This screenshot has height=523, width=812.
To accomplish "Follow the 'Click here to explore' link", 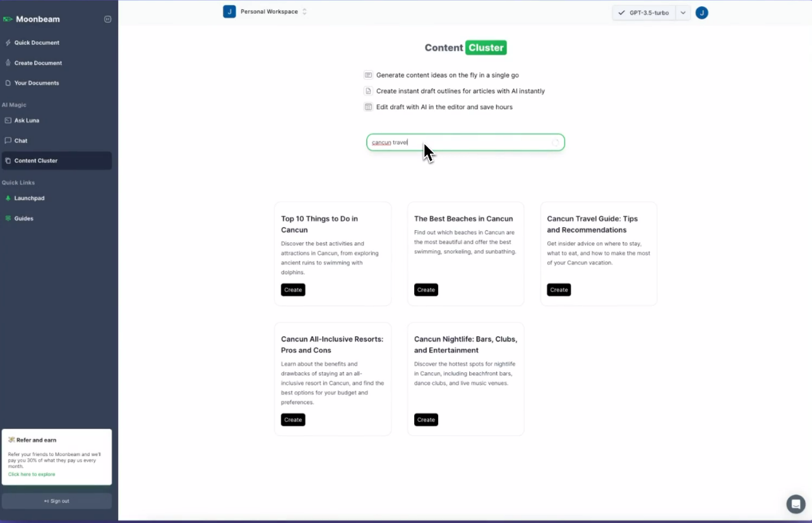I will pos(32,474).
